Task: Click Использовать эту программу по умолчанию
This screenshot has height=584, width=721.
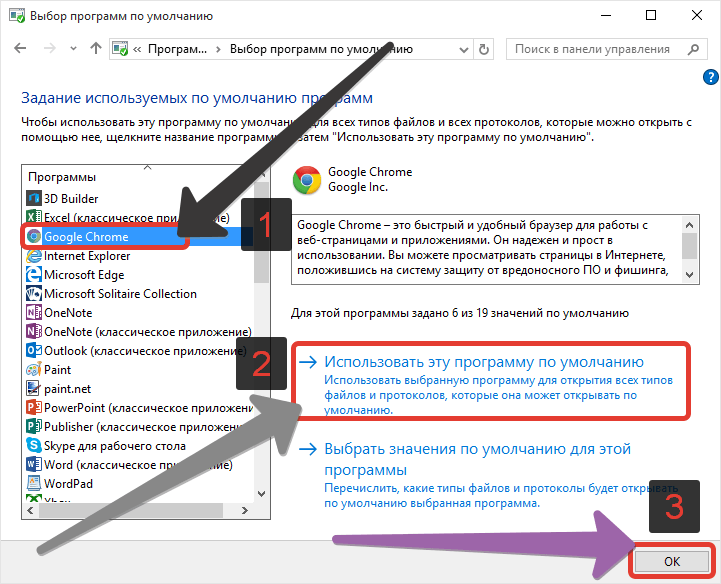Action: 484,362
